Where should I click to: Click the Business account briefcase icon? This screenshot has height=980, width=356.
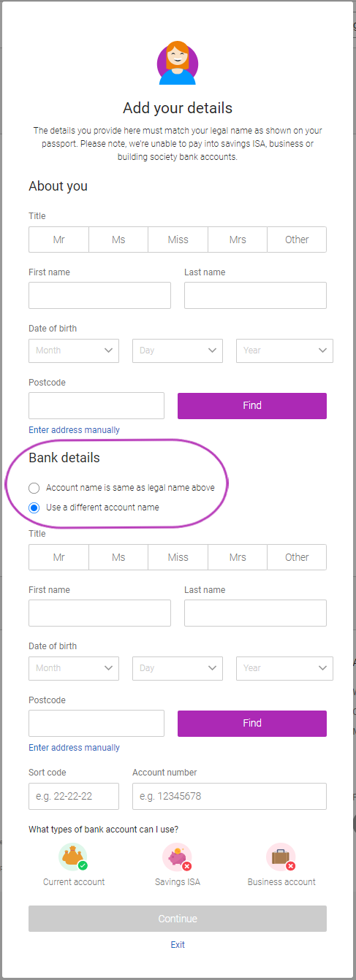tap(281, 857)
